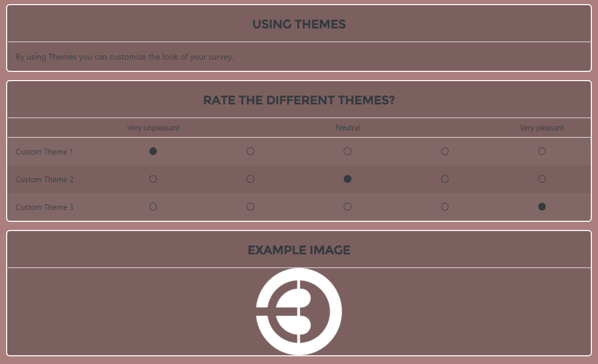Select 'Very pleasant' for Custom Theme 3
The width and height of the screenshot is (598, 364).
(x=541, y=206)
